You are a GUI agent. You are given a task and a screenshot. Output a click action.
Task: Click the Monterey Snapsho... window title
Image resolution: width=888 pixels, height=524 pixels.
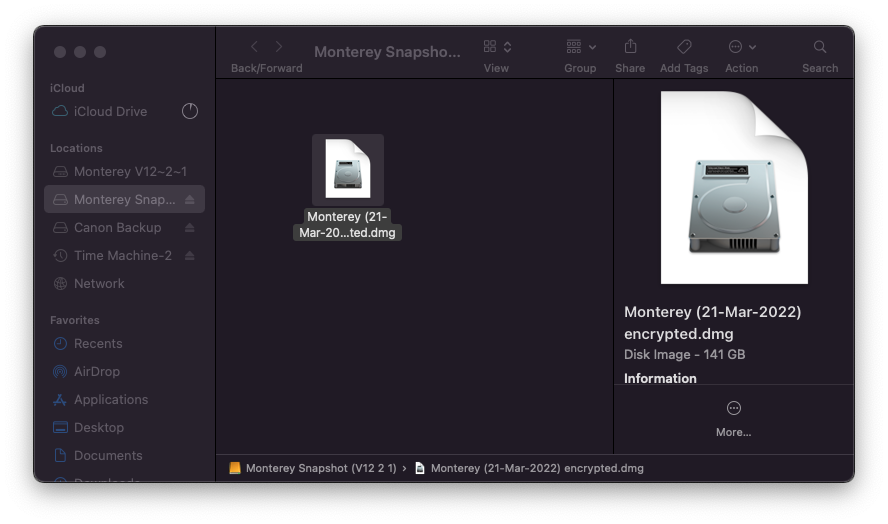tap(387, 52)
